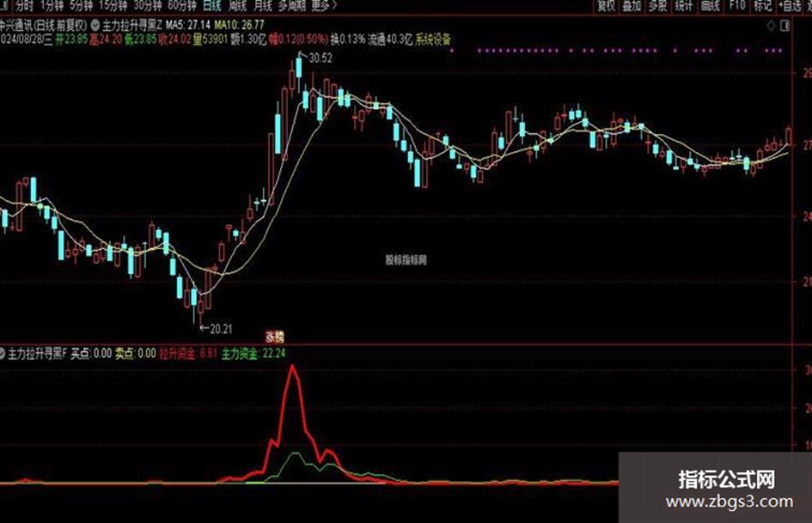Click the 拉升资金 value label
This screenshot has height=523, width=812.
[188, 354]
